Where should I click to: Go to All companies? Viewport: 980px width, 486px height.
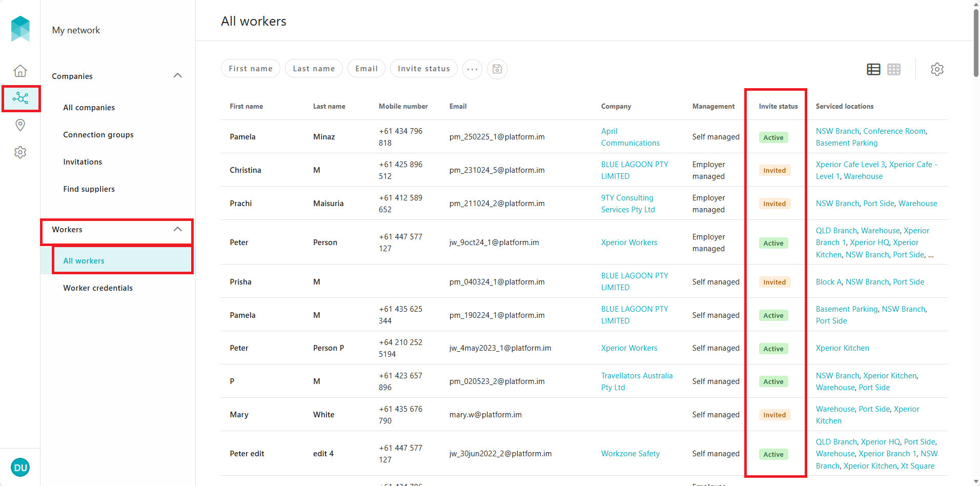pos(89,108)
